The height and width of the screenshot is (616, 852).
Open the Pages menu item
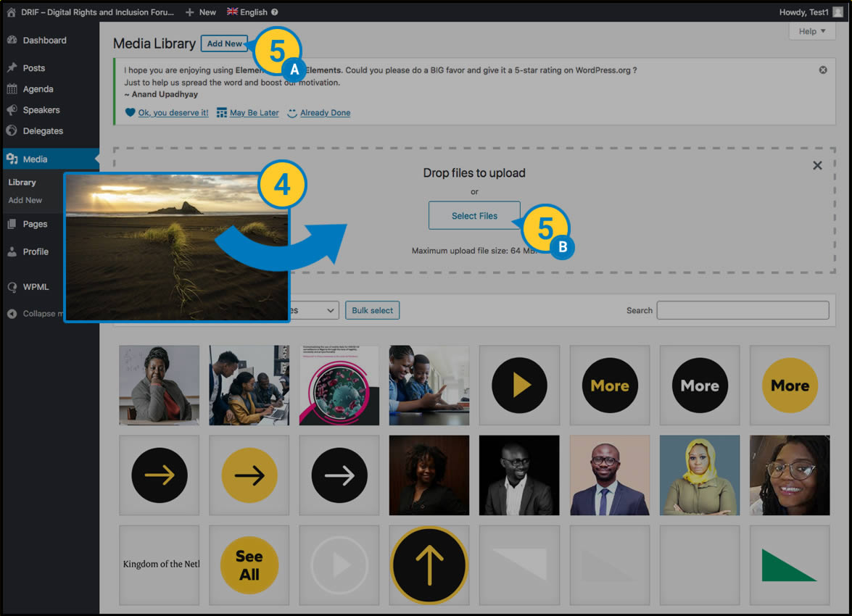click(35, 224)
